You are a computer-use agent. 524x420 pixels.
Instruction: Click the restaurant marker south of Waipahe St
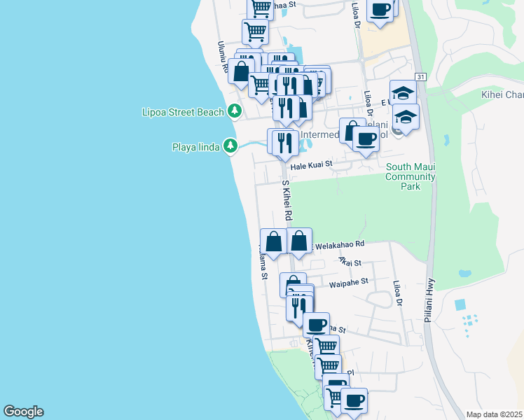click(299, 309)
